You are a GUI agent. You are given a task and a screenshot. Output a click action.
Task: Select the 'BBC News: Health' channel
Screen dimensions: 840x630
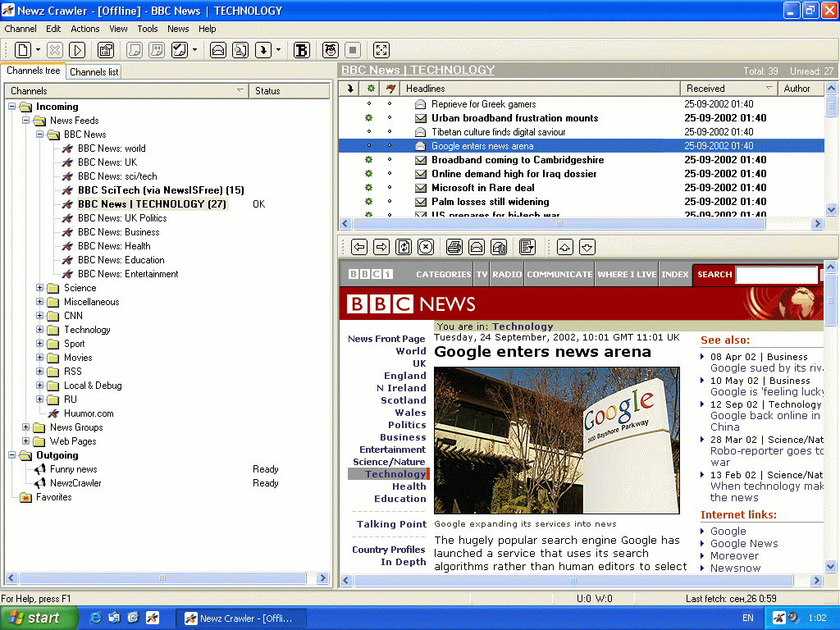(x=114, y=246)
